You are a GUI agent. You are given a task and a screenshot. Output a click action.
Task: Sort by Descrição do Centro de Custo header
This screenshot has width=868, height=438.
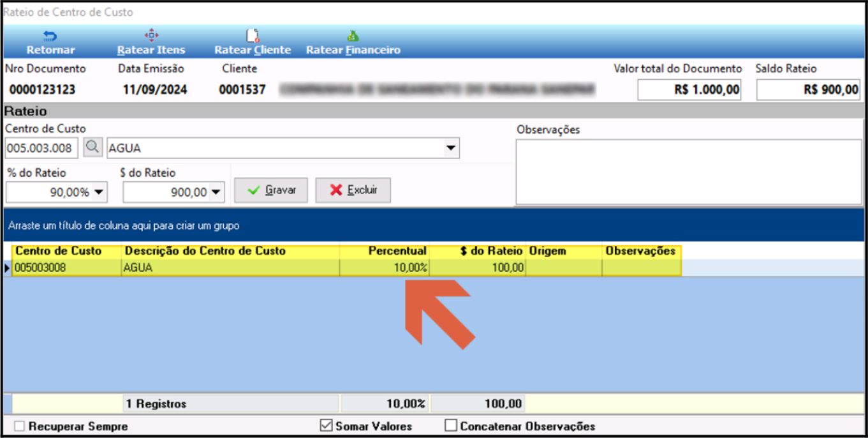[230, 251]
